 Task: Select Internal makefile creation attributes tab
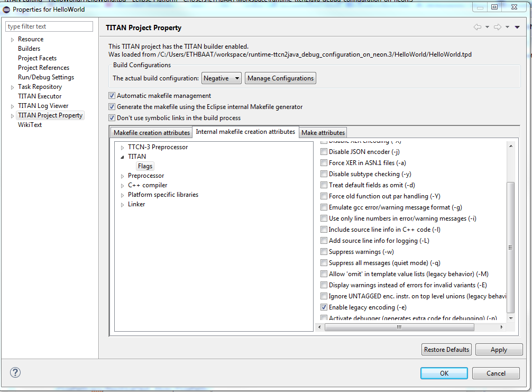(x=245, y=132)
